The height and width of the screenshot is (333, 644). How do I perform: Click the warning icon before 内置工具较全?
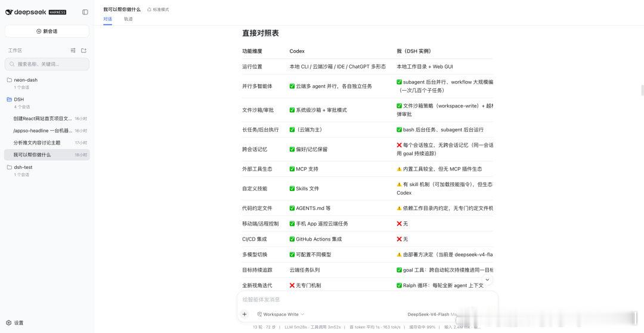click(x=399, y=169)
